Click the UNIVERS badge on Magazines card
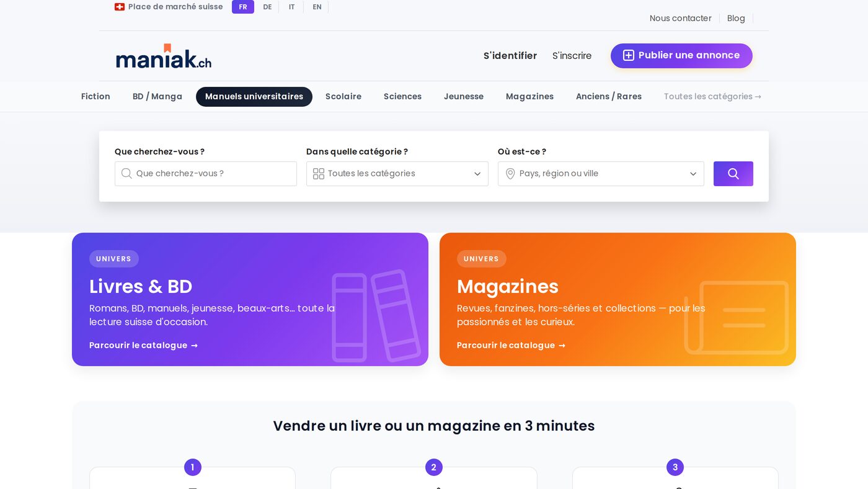Image resolution: width=868 pixels, height=489 pixels. pyautogui.click(x=482, y=259)
